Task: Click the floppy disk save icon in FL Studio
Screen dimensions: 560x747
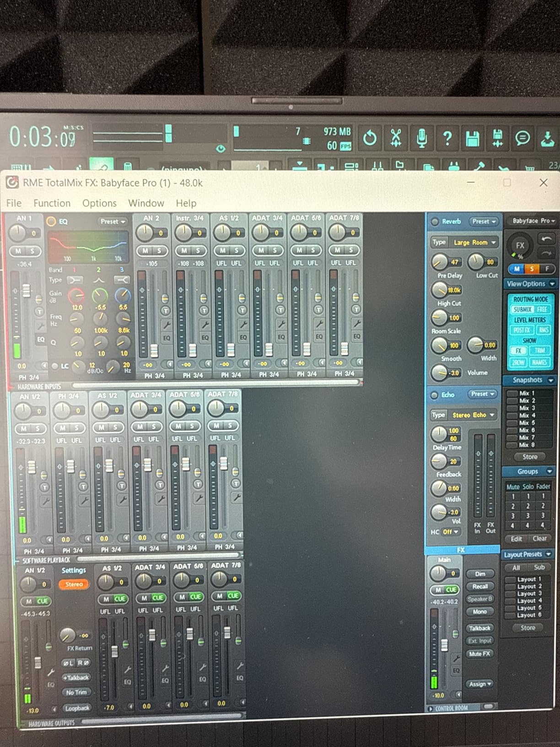Action: coord(473,138)
